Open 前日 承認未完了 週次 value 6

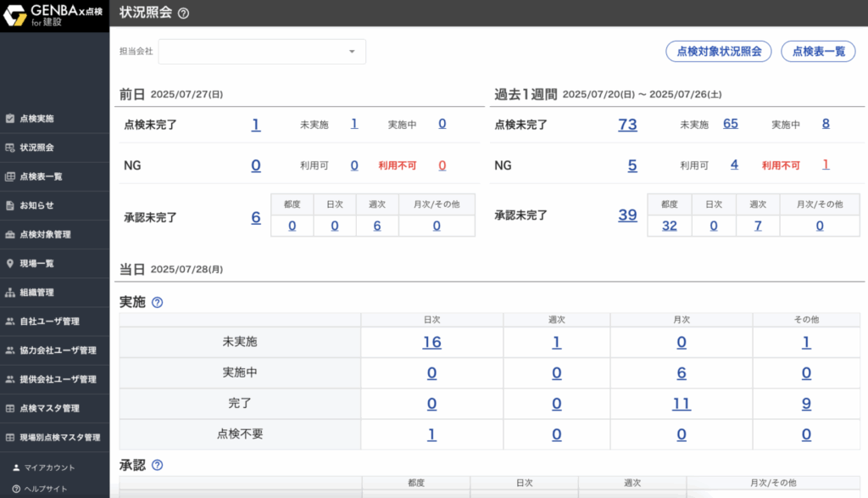(x=377, y=226)
